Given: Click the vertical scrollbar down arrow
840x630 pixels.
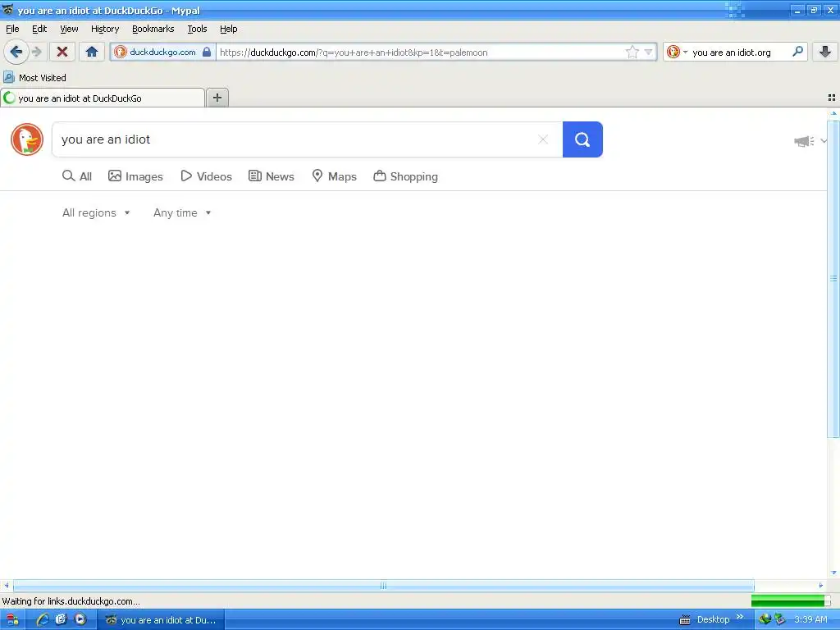Looking at the screenshot, I should point(833,573).
